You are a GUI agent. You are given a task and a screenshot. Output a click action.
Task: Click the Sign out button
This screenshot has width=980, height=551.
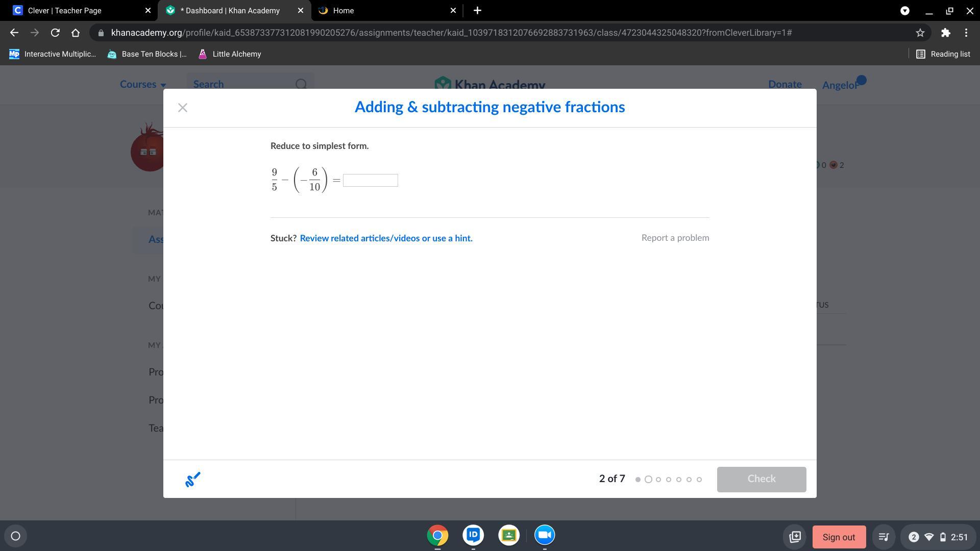[x=839, y=537]
